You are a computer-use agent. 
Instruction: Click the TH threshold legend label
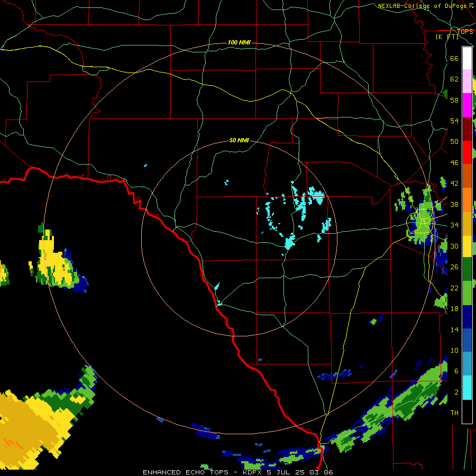coord(454,413)
